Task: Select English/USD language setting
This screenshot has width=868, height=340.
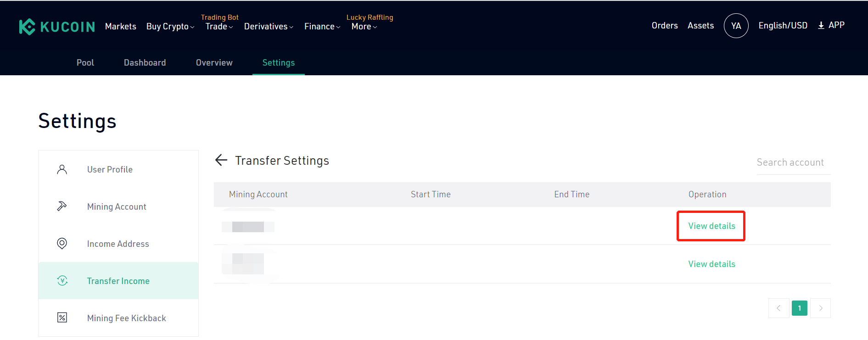Action: coord(783,25)
